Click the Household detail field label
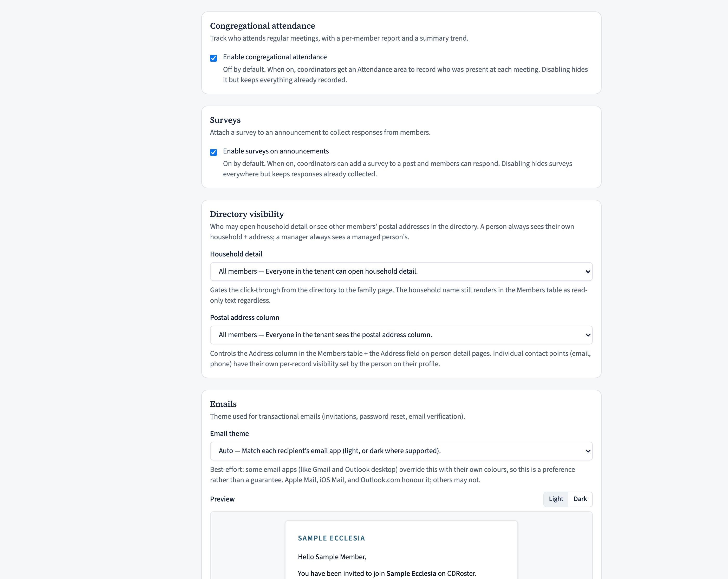The image size is (728, 579). tap(236, 254)
